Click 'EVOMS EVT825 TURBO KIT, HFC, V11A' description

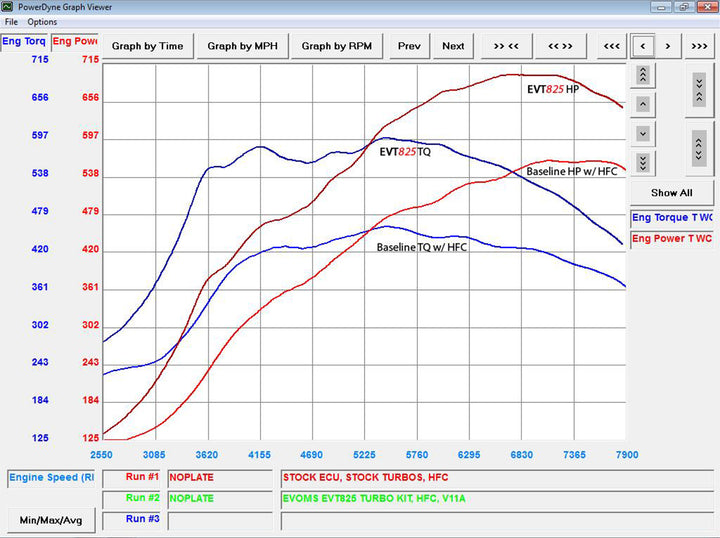click(x=497, y=499)
